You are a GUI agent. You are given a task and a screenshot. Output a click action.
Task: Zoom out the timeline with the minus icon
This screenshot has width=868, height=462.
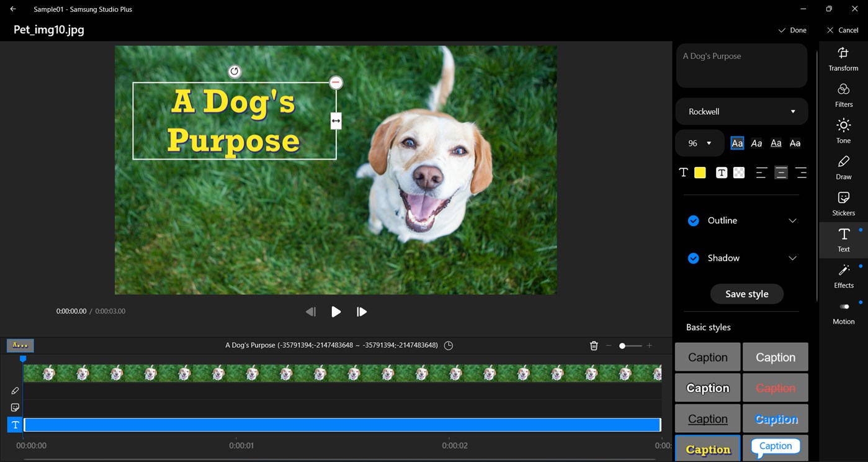pyautogui.click(x=609, y=345)
